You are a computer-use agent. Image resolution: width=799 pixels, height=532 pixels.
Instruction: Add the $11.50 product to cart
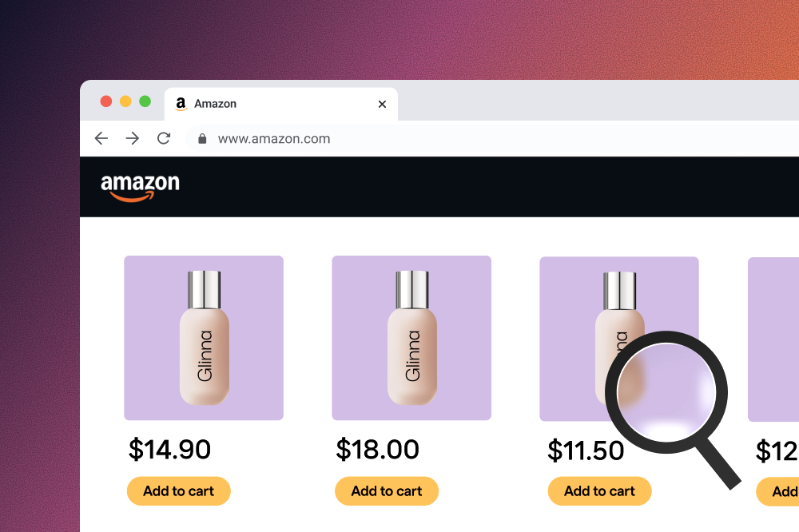600,491
